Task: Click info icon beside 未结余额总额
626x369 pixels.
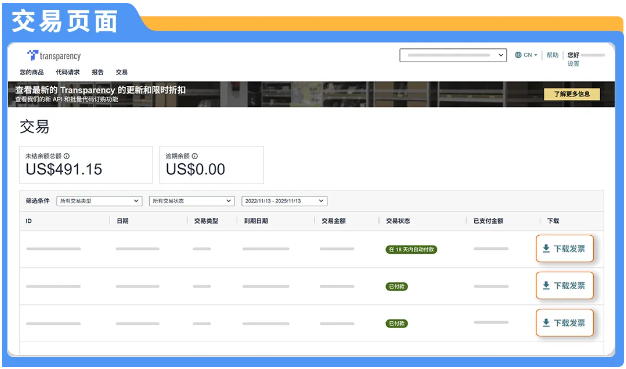Action: coord(67,156)
